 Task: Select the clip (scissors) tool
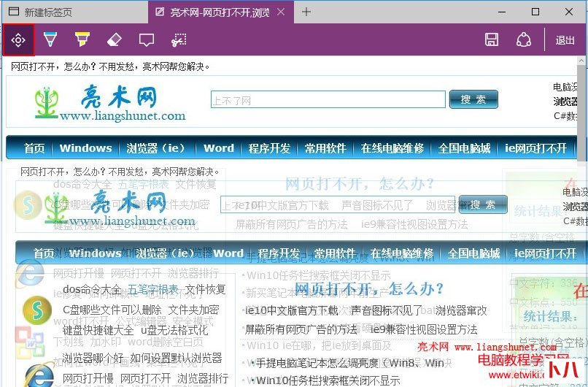tap(179, 39)
